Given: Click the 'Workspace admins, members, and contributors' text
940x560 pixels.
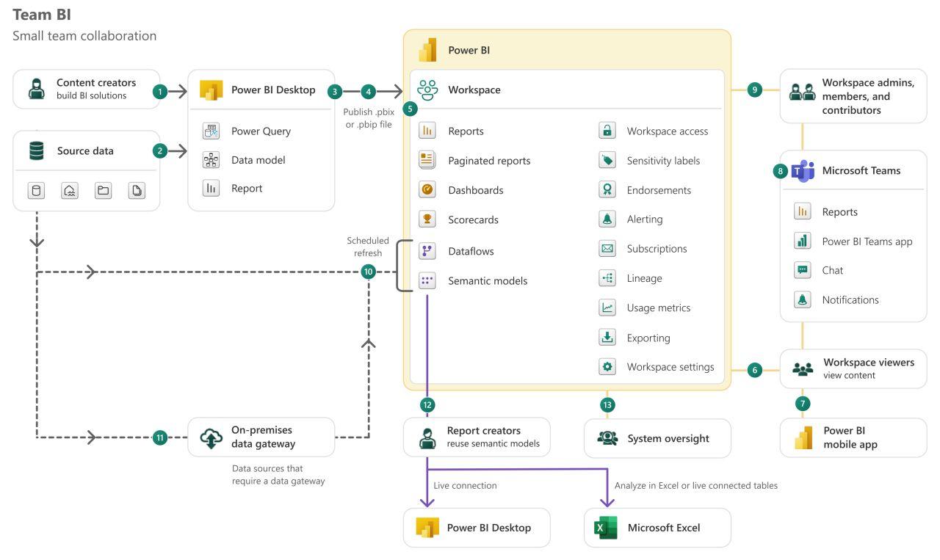Looking at the screenshot, I should (868, 96).
